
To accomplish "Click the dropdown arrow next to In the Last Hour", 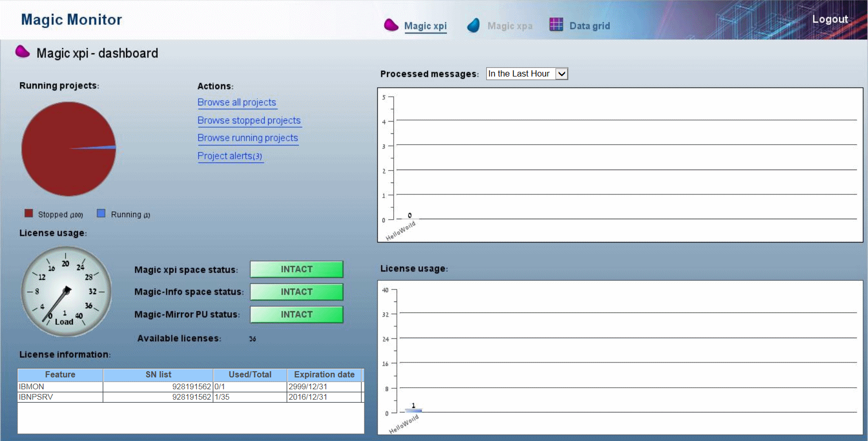I will coord(562,74).
